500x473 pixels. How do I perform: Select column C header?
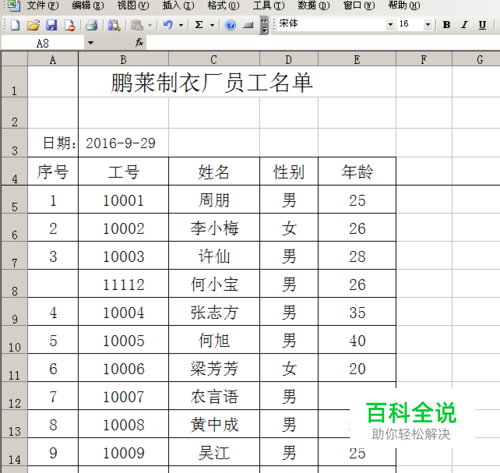point(214,59)
